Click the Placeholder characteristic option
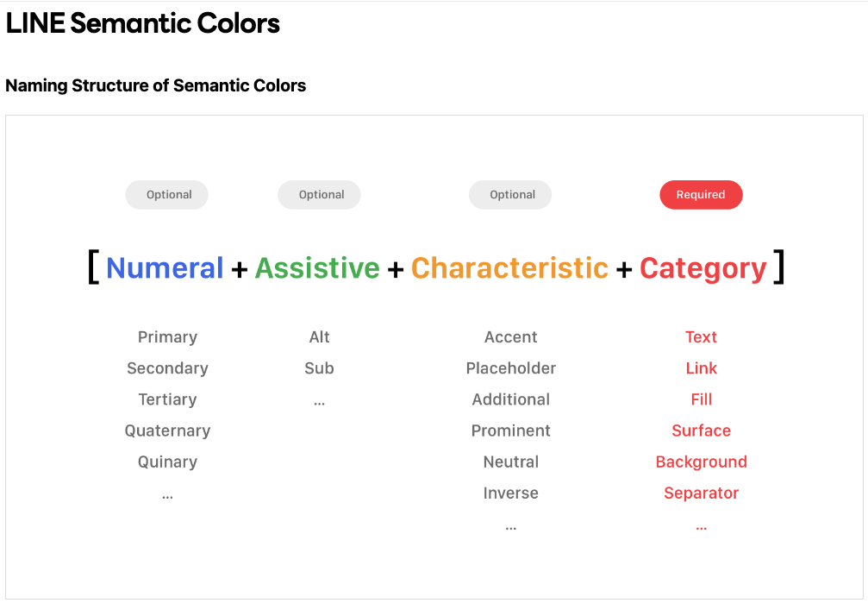This screenshot has height=603, width=868. coord(510,368)
